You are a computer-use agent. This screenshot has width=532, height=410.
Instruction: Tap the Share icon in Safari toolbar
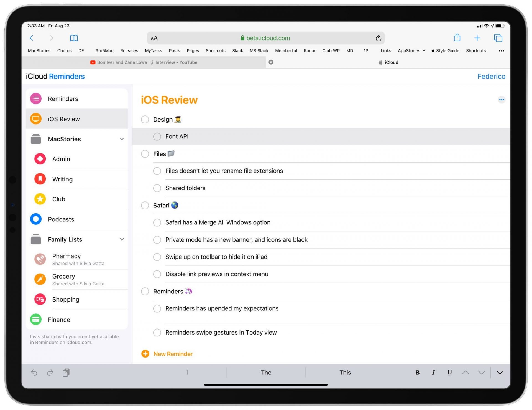(457, 38)
